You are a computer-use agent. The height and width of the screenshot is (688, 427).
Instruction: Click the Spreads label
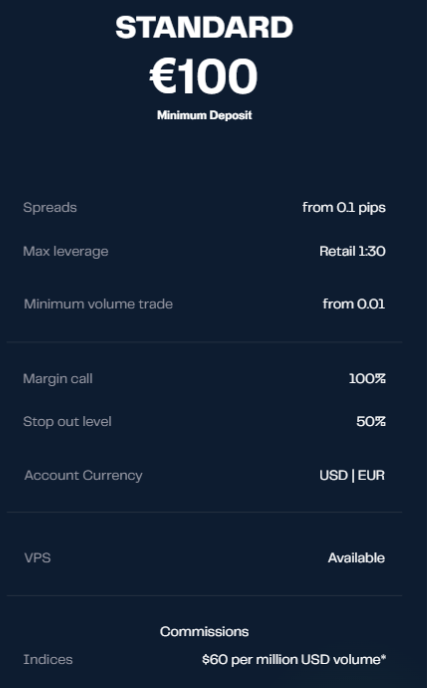pos(50,208)
